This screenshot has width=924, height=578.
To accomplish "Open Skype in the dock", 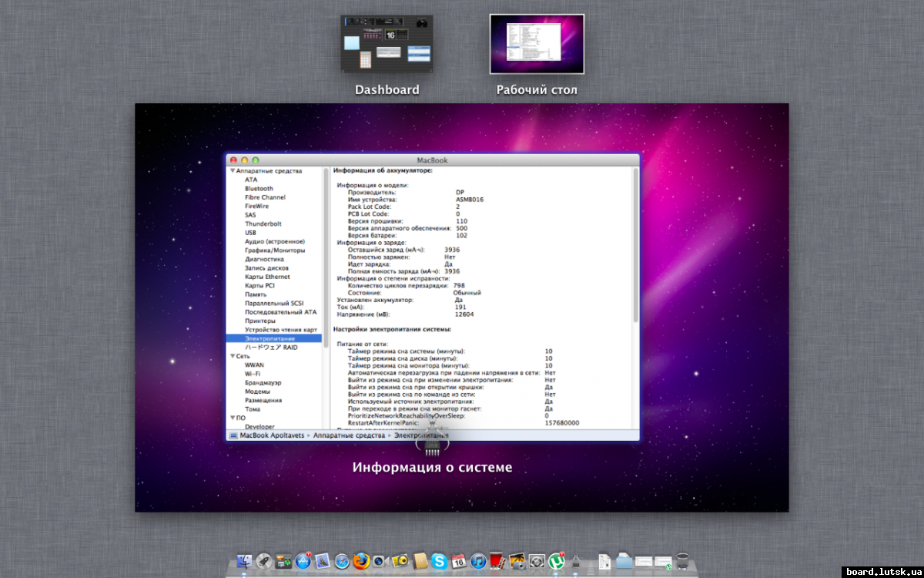I will 439,562.
